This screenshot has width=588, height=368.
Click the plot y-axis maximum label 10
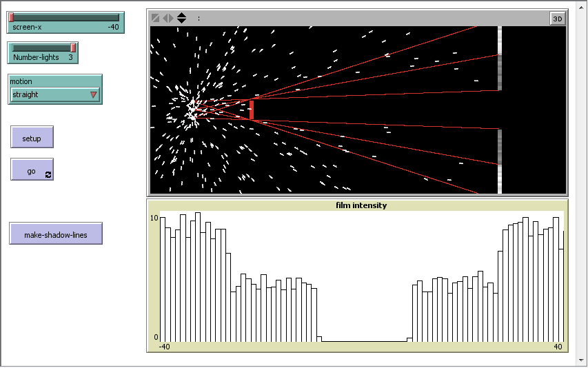click(x=154, y=218)
